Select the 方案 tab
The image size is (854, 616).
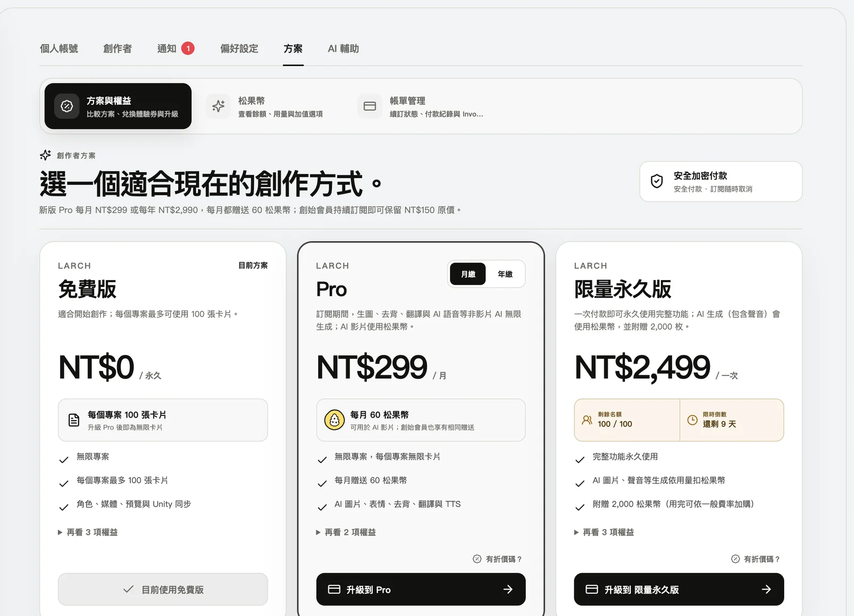293,49
